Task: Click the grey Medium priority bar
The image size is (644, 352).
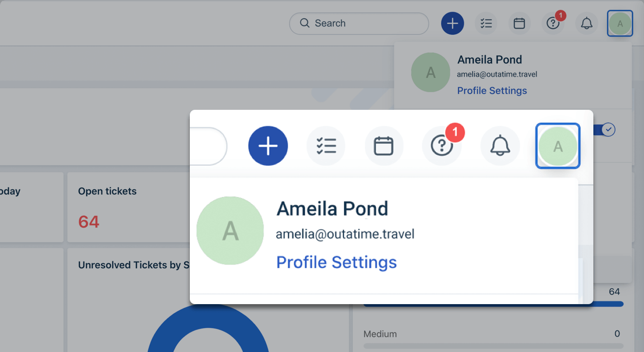Action: point(494,346)
